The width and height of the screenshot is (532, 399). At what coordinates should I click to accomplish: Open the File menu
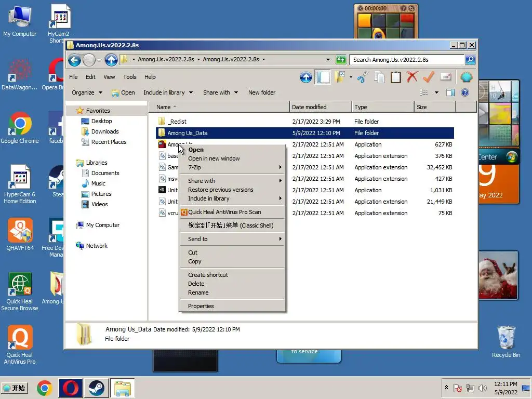pos(73,77)
